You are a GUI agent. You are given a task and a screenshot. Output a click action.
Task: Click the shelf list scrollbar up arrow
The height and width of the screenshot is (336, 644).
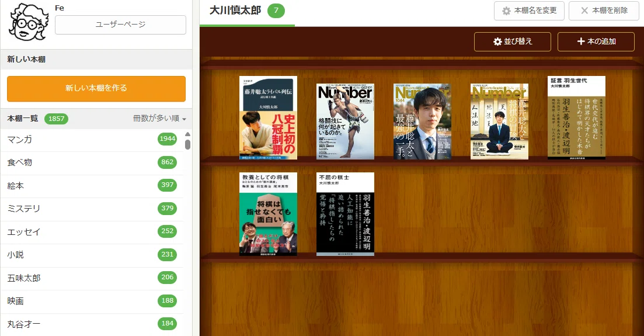pyautogui.click(x=187, y=134)
